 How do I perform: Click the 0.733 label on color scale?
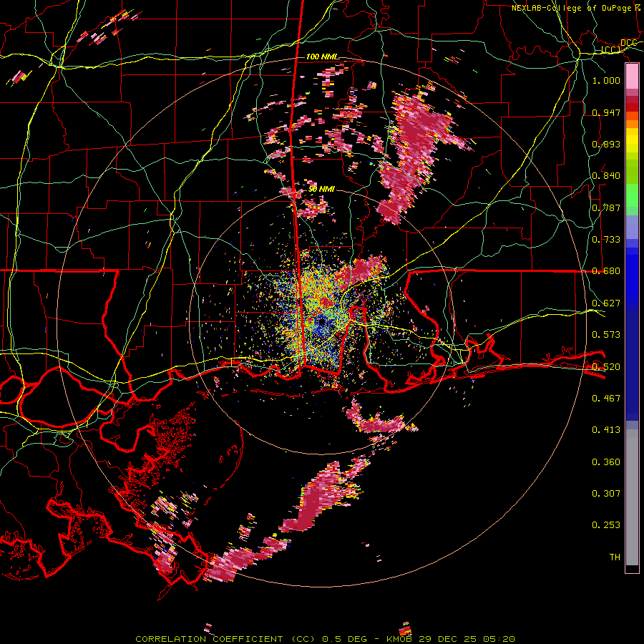click(x=606, y=239)
